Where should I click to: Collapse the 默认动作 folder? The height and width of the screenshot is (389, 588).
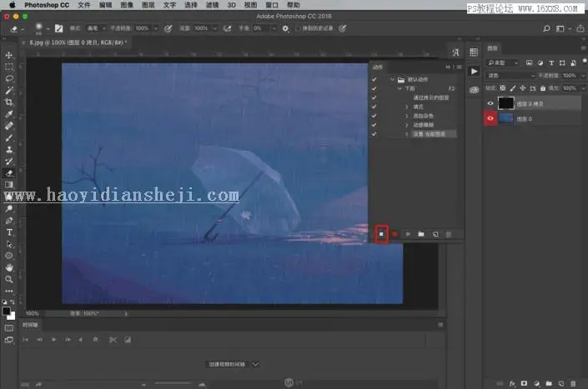pos(392,79)
